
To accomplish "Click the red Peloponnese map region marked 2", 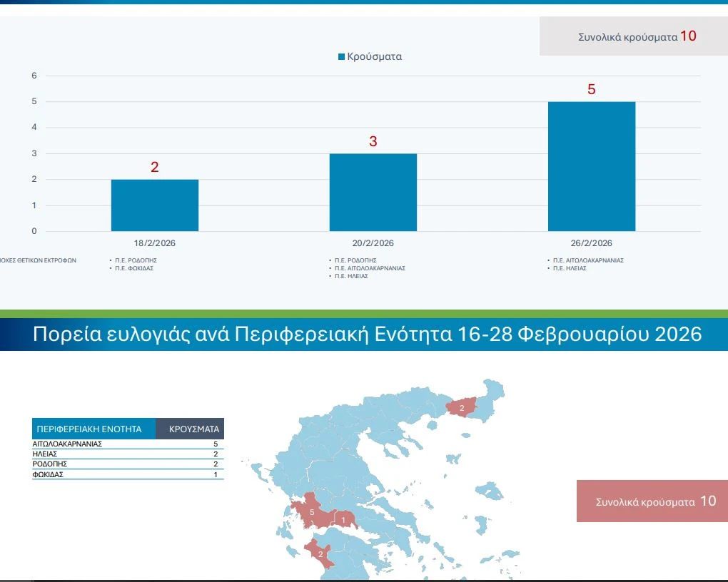I will [x=320, y=554].
